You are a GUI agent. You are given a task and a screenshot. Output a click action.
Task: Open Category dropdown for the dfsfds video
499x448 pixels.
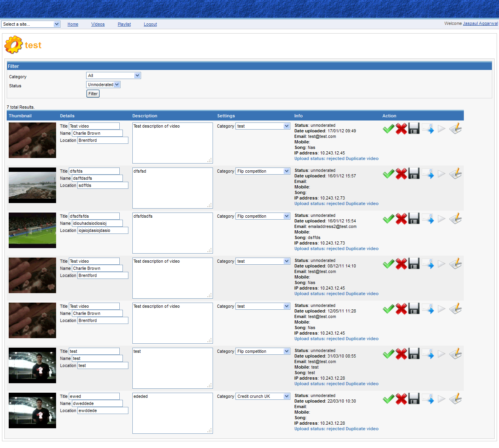click(x=263, y=171)
